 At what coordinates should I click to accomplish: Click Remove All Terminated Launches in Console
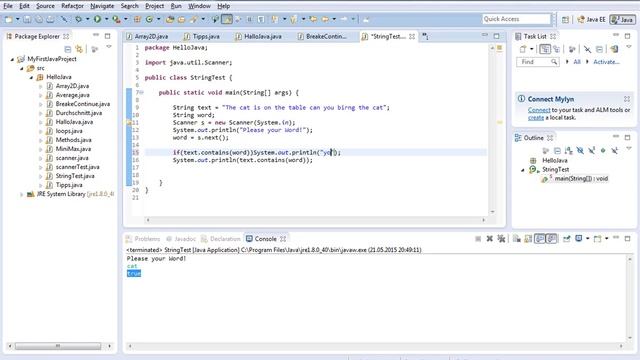click(x=501, y=239)
